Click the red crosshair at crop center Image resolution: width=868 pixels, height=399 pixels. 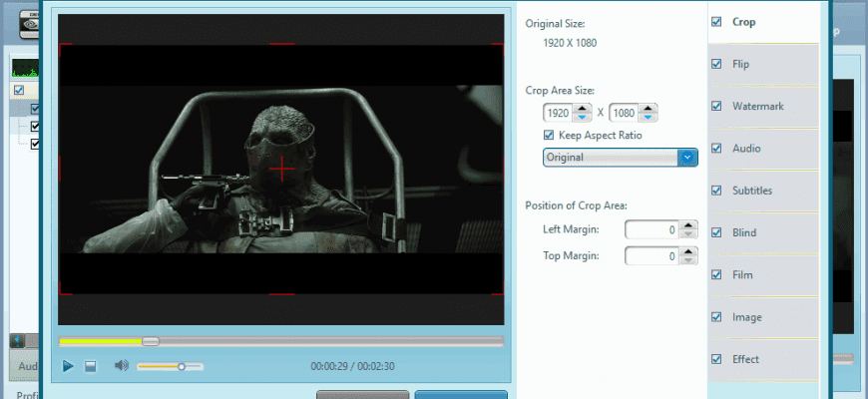tap(281, 169)
